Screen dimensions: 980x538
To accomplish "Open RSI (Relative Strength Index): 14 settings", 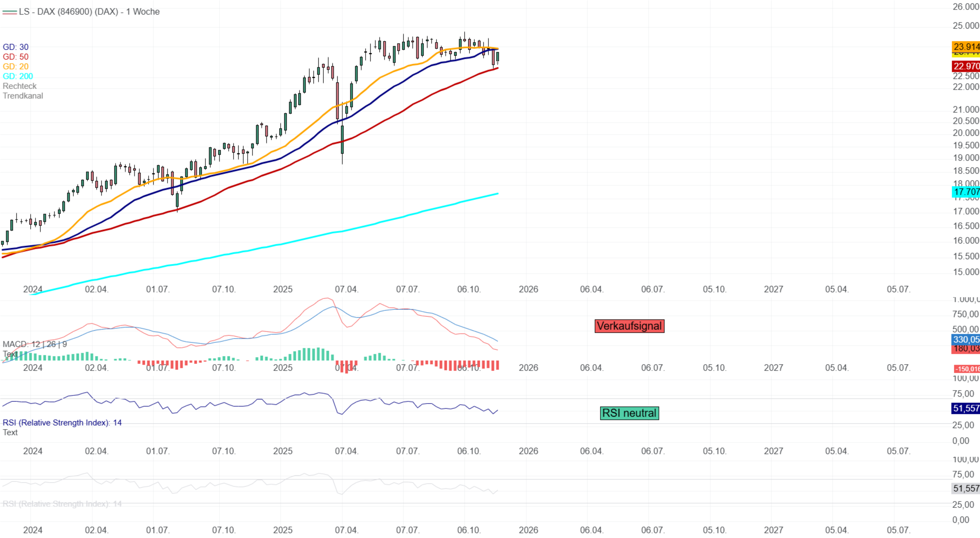I will click(62, 422).
